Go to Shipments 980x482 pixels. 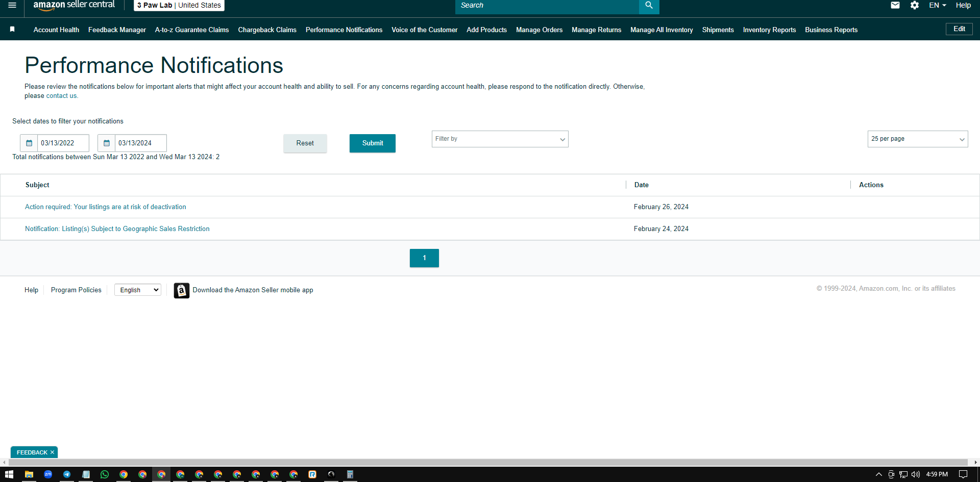click(718, 30)
